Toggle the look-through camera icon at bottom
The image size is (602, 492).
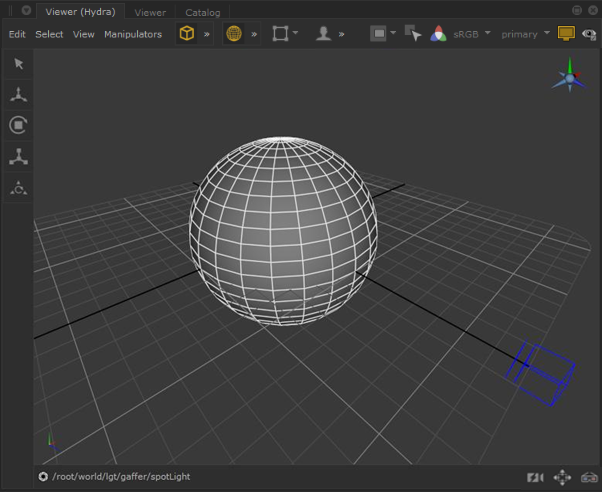pyautogui.click(x=535, y=477)
